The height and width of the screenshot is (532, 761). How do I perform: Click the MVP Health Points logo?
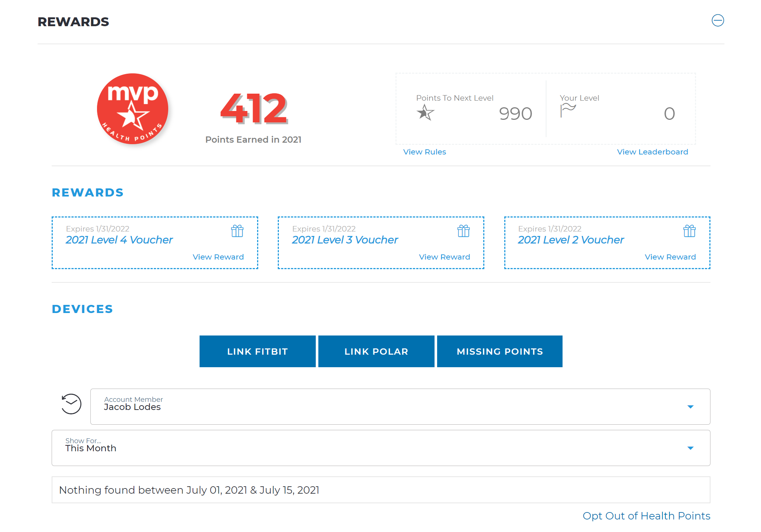[x=132, y=109]
